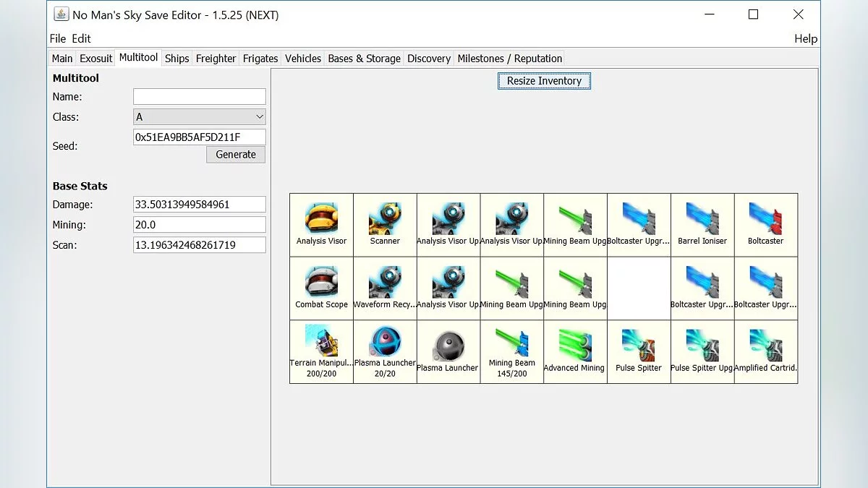Image resolution: width=868 pixels, height=488 pixels.
Task: Go to Milestones / Reputation tab
Action: pyautogui.click(x=509, y=59)
